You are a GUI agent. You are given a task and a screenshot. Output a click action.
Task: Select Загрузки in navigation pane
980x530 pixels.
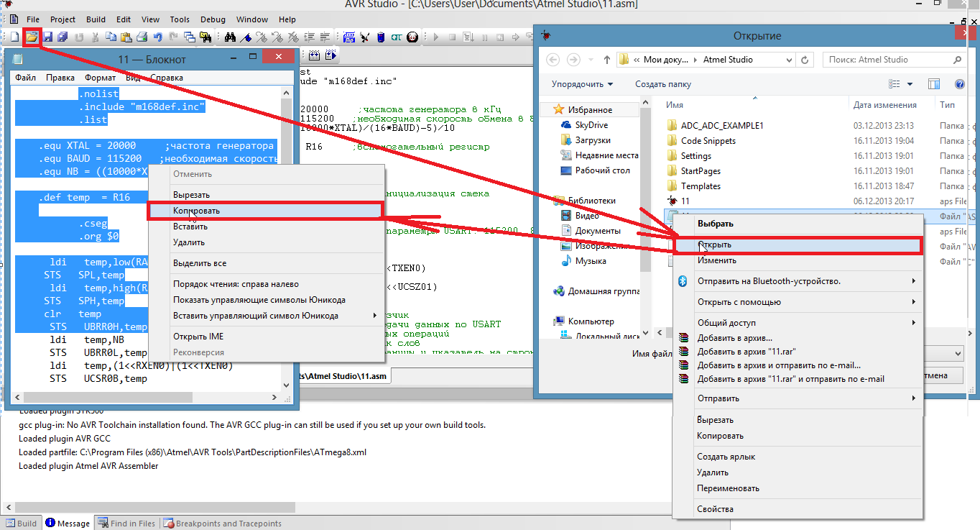(x=586, y=140)
